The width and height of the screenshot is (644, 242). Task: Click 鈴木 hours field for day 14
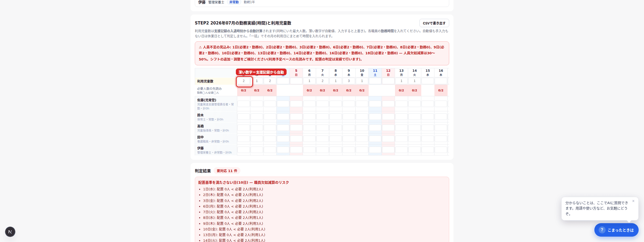click(415, 117)
